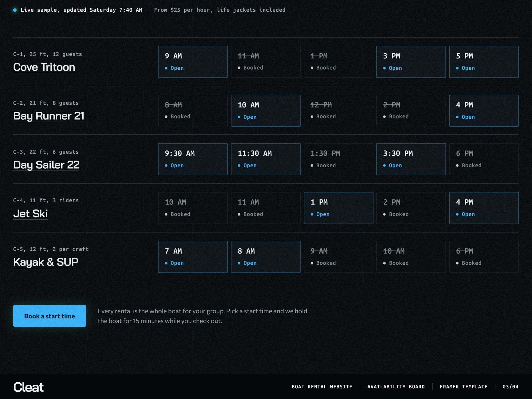Choose the 3:30 PM Day Sailer slot
The image size is (532, 399).
(x=411, y=159)
